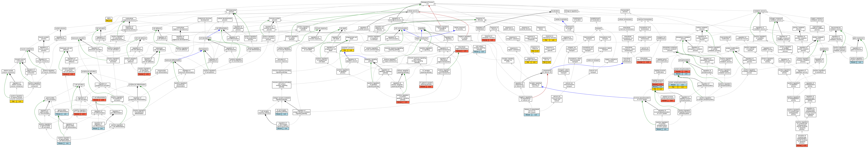Click the 'cell surface receptor signaling pathway' Mouse node
Screen dimensions: 868x148
pyautogui.click(x=480, y=49)
